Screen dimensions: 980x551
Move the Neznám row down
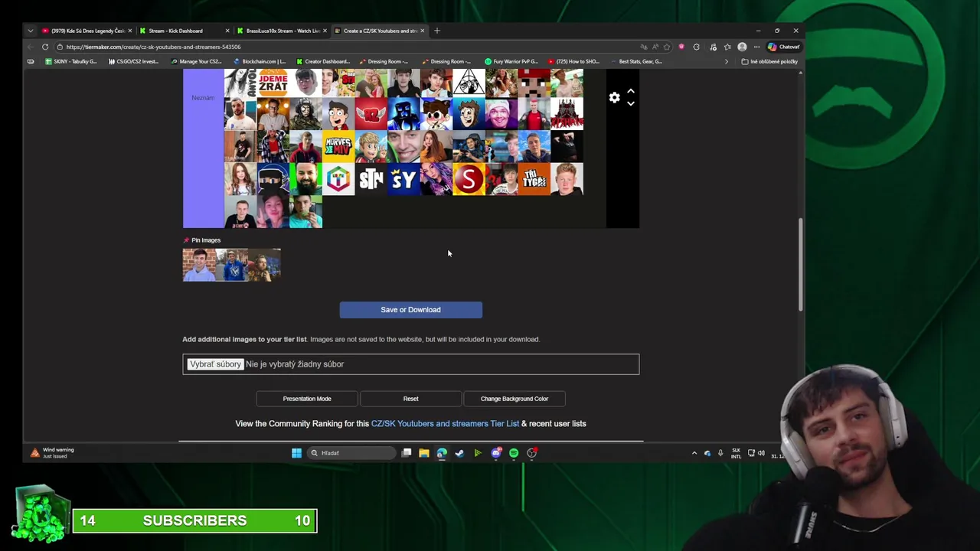tap(631, 103)
